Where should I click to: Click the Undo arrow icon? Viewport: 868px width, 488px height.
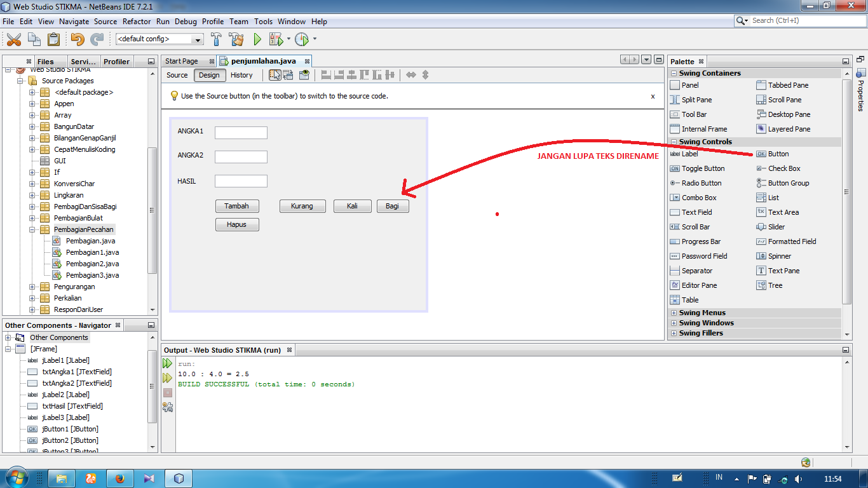(78, 39)
